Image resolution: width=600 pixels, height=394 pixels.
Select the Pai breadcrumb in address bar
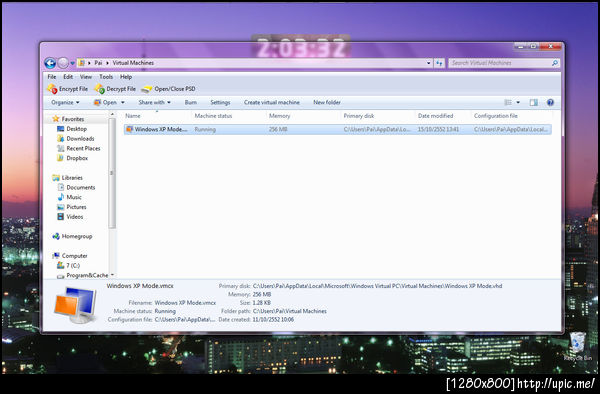98,63
